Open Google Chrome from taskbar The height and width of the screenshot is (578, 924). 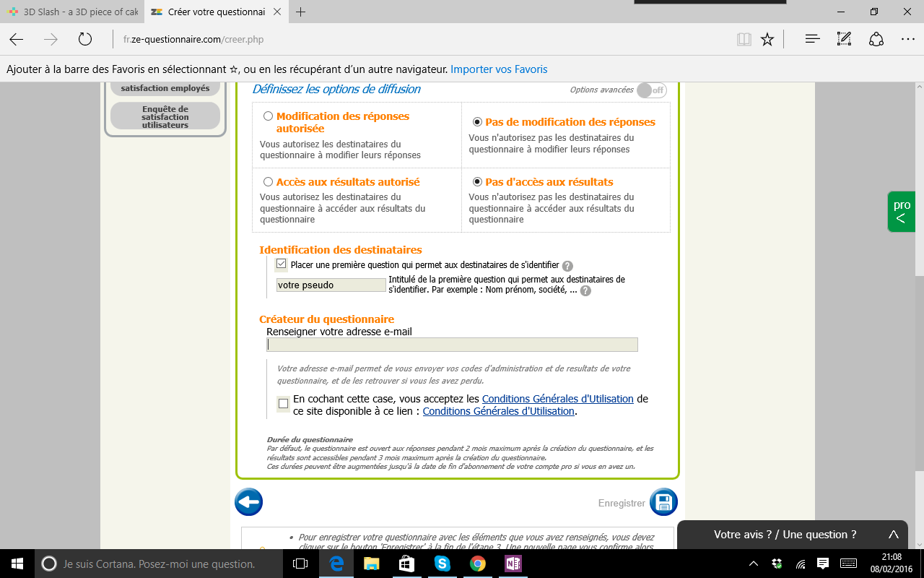pos(477,564)
